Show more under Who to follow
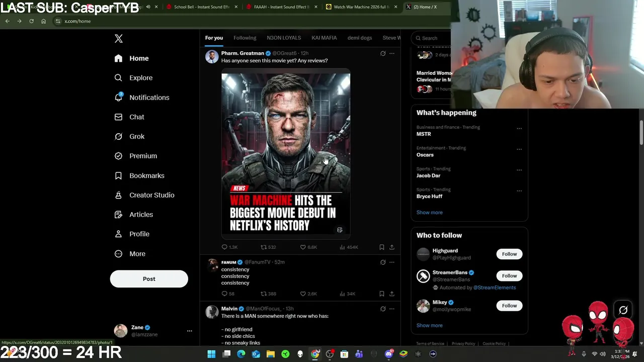This screenshot has width=644, height=362. click(x=429, y=325)
